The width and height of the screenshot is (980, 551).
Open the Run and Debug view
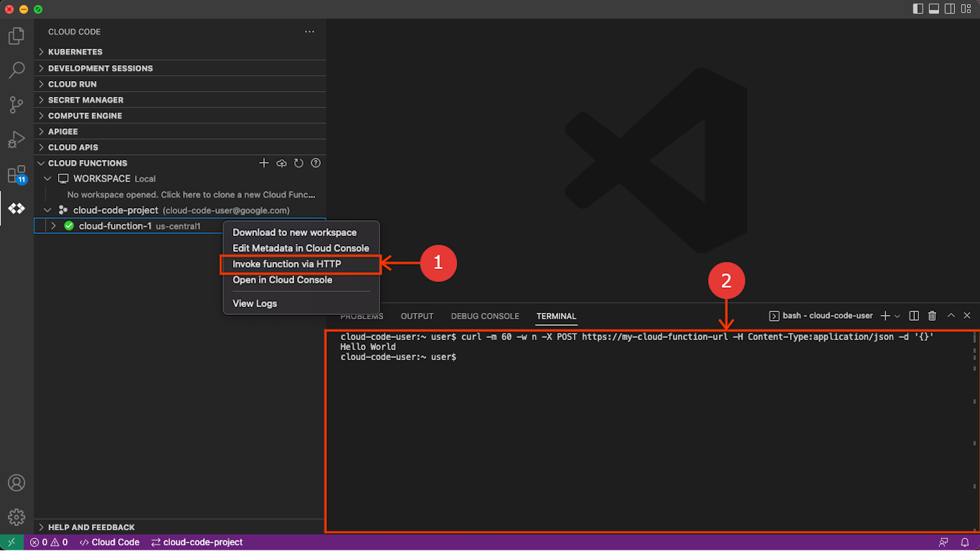(x=17, y=139)
